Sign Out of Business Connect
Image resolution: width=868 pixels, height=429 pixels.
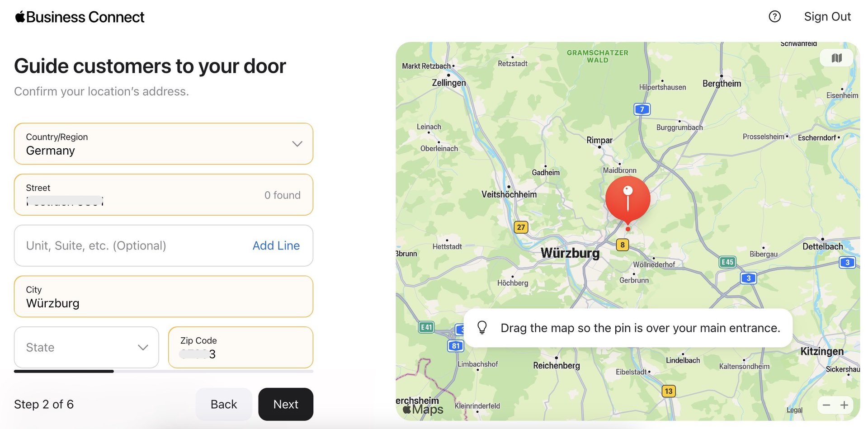tap(827, 17)
